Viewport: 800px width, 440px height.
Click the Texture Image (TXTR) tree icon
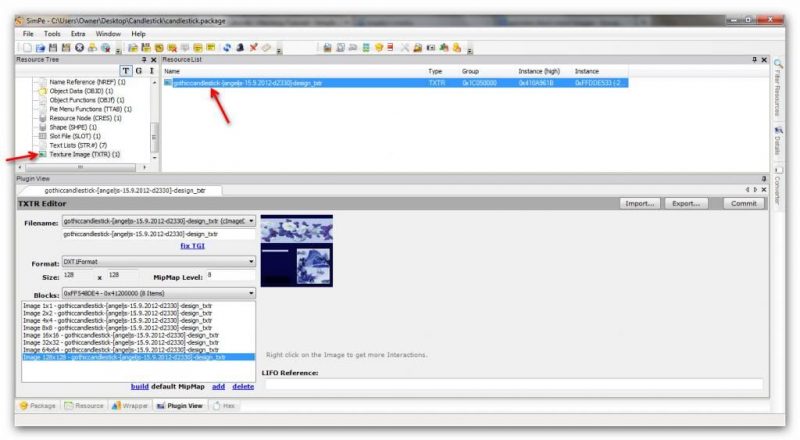tap(42, 154)
